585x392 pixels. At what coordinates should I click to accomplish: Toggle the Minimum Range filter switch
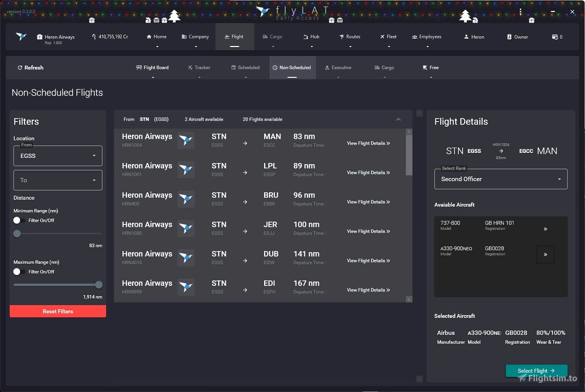(x=19, y=220)
